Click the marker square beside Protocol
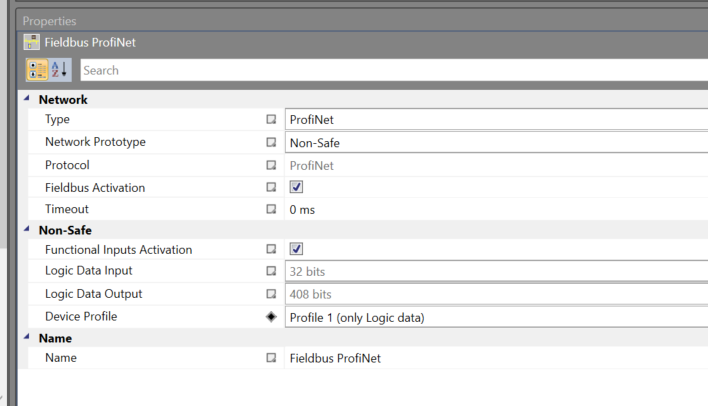The image size is (708, 406). coord(271,165)
